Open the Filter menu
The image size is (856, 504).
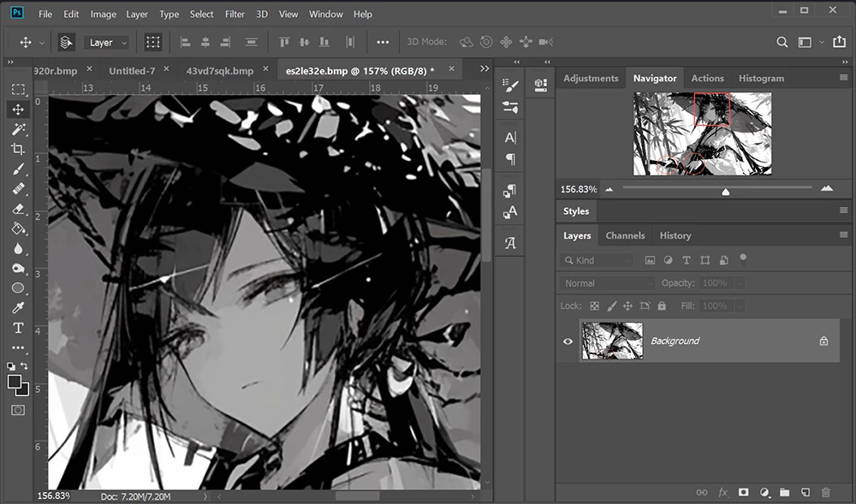coord(235,15)
